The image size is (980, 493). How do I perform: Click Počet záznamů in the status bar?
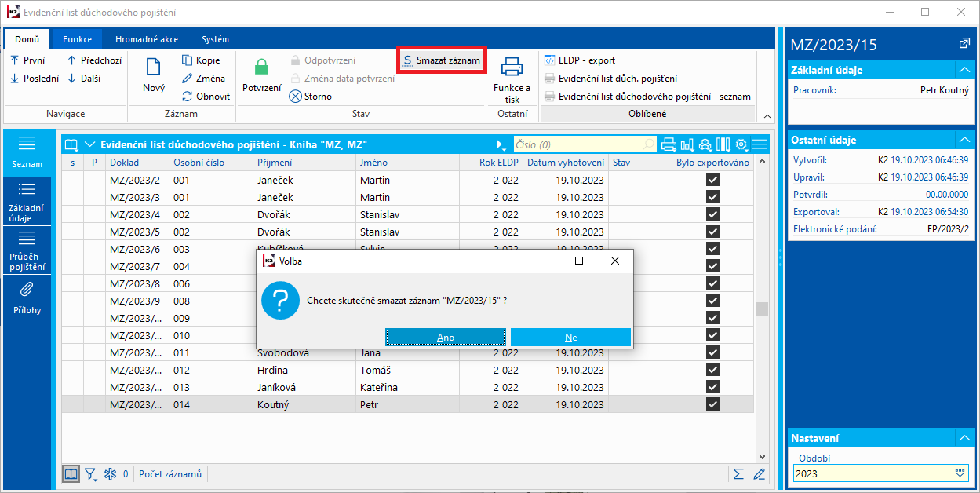(170, 473)
